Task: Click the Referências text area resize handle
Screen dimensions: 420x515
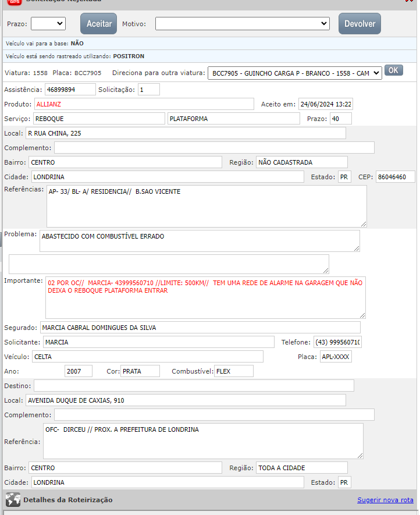Action: click(364, 224)
